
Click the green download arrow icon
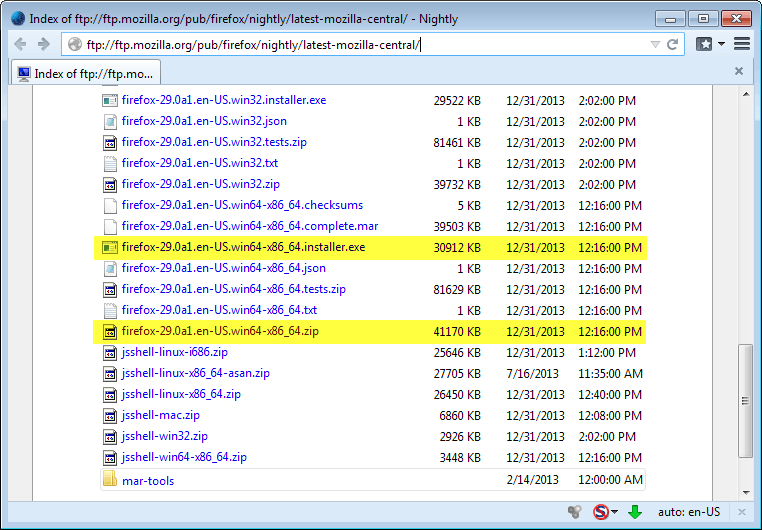[x=635, y=512]
